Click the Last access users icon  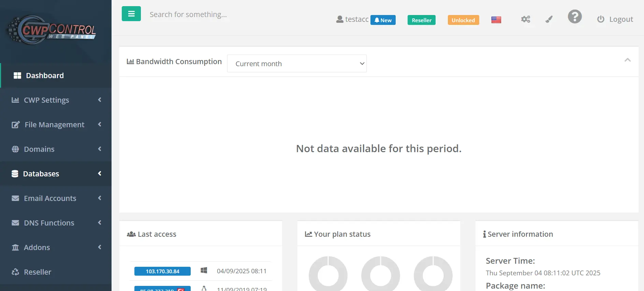click(131, 234)
